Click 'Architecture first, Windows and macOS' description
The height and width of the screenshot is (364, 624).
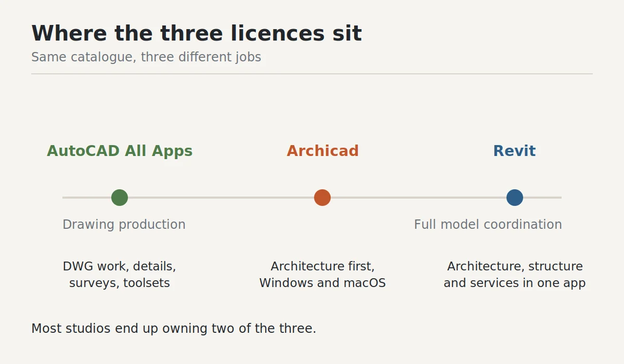[x=322, y=275]
